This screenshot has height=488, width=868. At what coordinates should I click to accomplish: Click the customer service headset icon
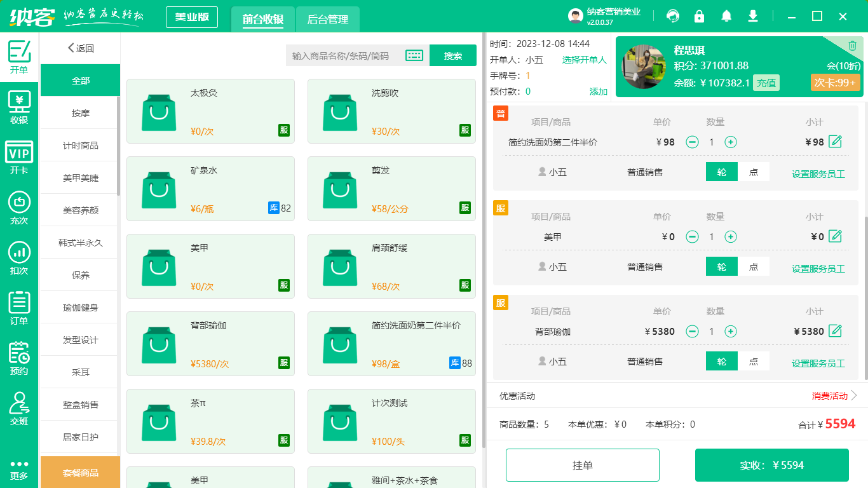click(672, 16)
